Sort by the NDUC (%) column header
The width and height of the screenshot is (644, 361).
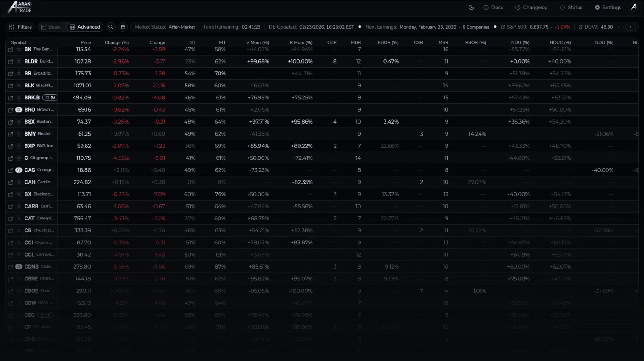[x=560, y=42]
